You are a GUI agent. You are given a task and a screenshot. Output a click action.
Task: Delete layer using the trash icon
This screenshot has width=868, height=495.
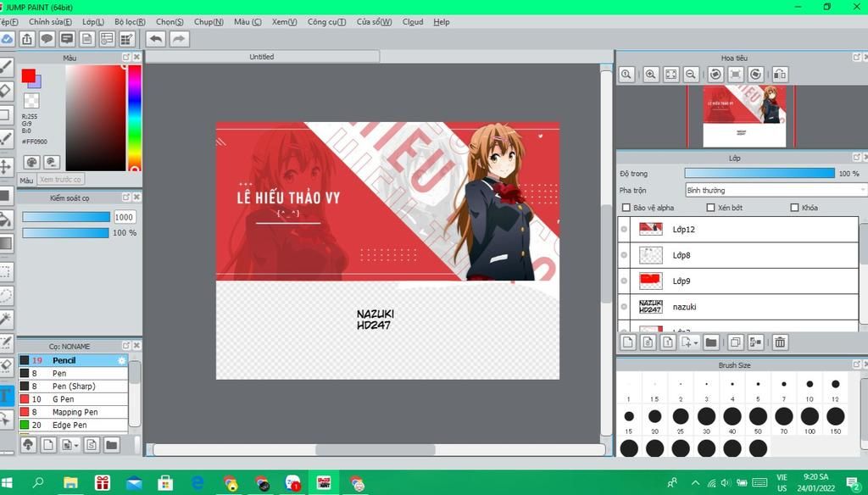tap(780, 342)
